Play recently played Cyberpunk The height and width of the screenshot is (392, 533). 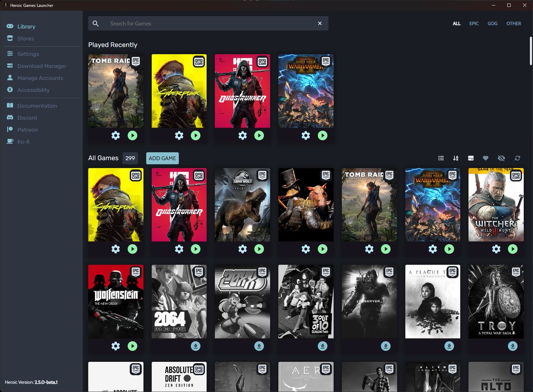click(196, 135)
